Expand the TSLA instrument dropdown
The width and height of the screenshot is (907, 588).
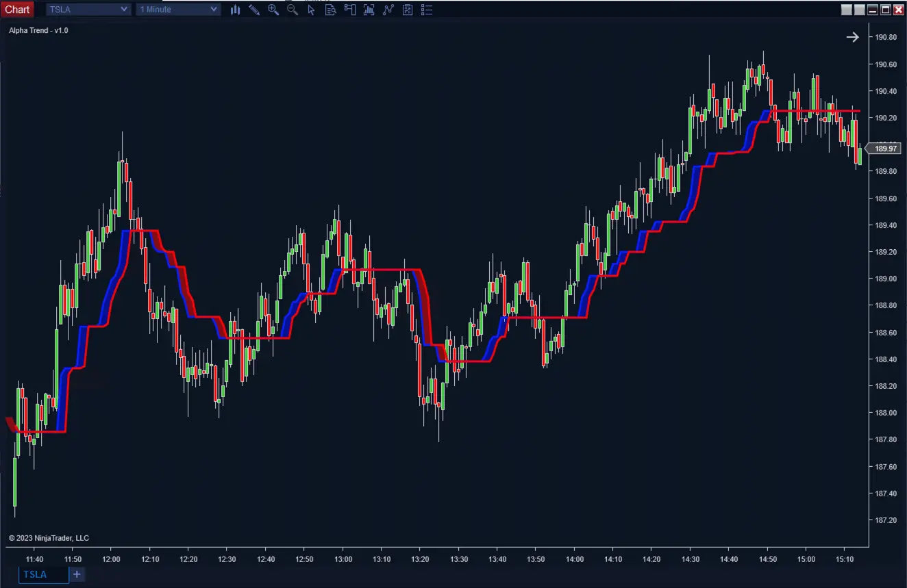pyautogui.click(x=87, y=9)
